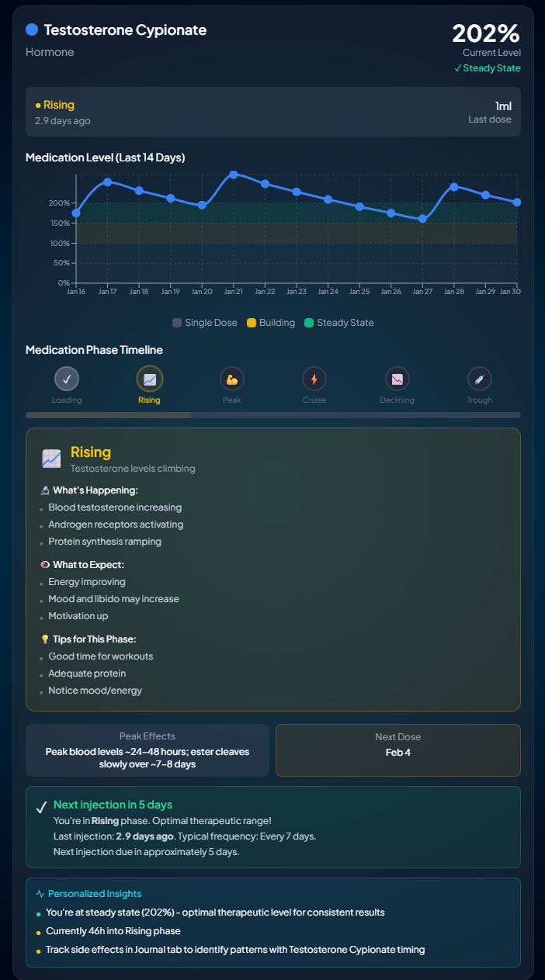The height and width of the screenshot is (980, 545).
Task: Click the 1ml last dose value
Action: pos(503,106)
